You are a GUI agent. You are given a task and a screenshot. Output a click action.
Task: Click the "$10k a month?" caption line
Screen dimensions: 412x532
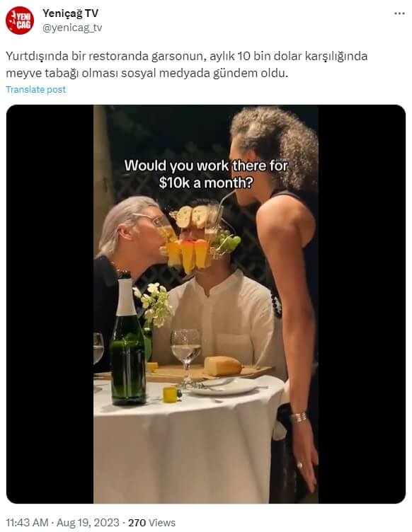[x=206, y=183]
